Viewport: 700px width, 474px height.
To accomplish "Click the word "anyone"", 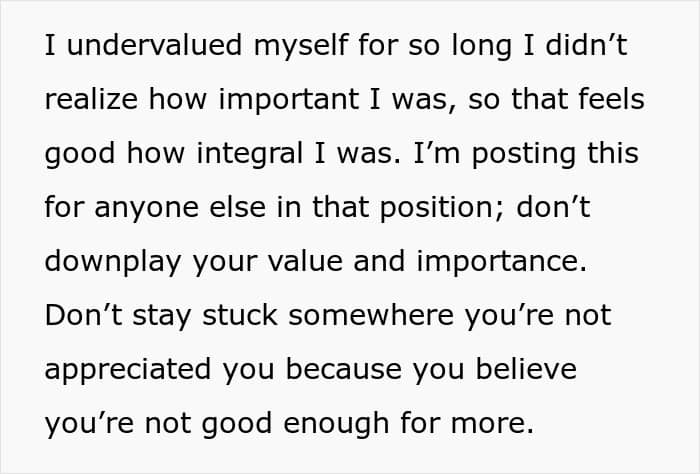I will (x=146, y=208).
